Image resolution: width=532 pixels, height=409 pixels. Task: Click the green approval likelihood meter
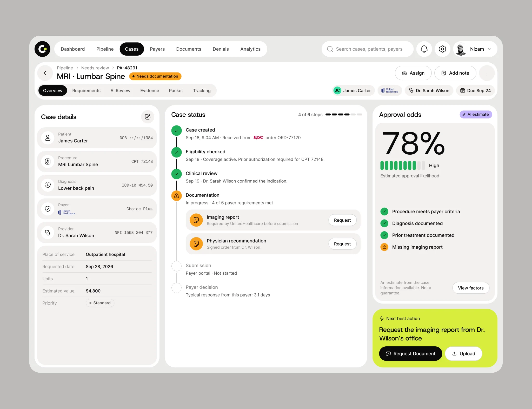coord(403,165)
